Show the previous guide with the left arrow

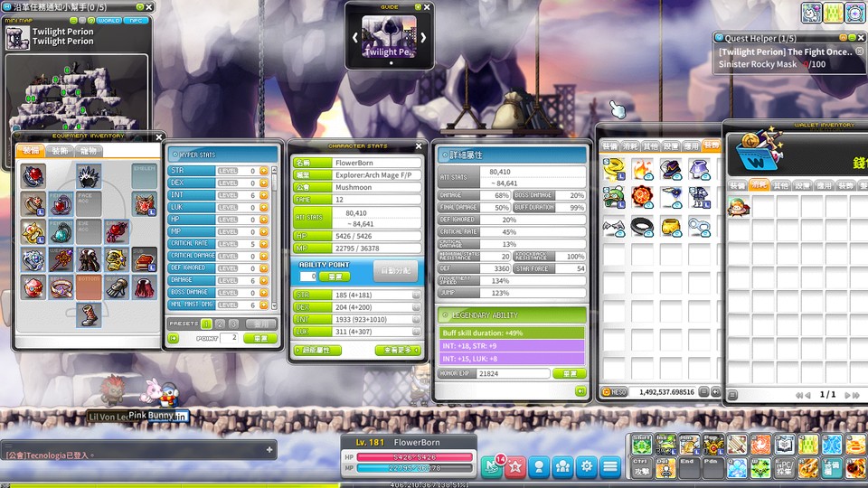[354, 38]
